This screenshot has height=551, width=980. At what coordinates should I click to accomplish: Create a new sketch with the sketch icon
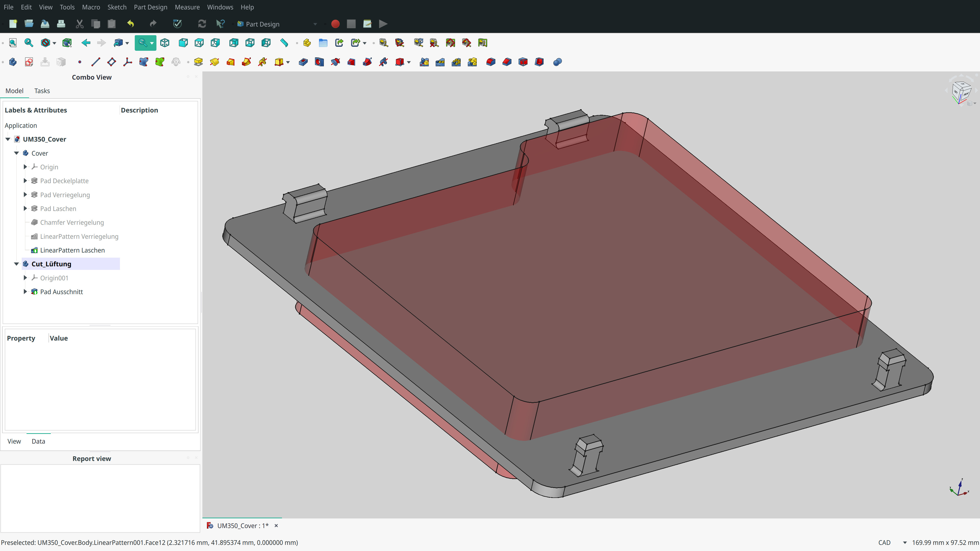click(x=29, y=61)
